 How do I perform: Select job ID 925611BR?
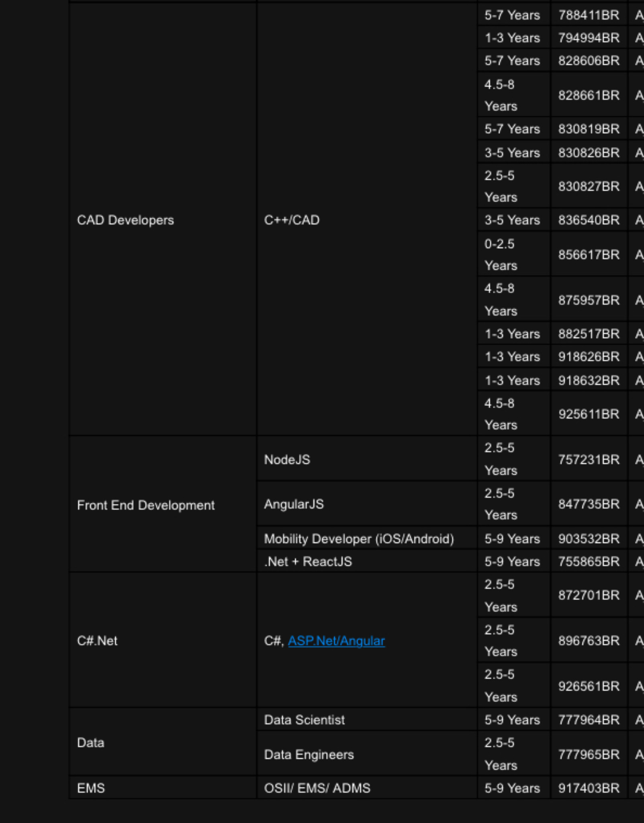(589, 414)
